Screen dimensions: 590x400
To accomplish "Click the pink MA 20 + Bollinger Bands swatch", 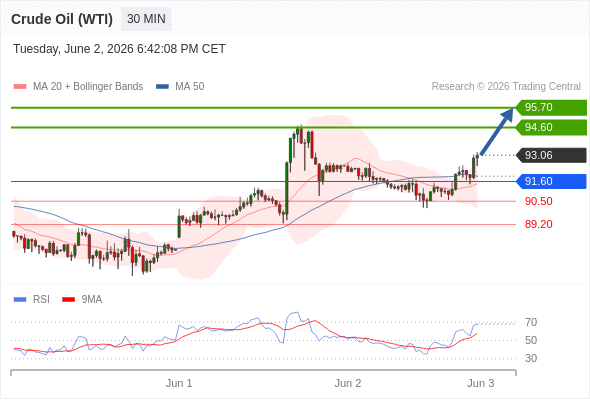I will (20, 87).
